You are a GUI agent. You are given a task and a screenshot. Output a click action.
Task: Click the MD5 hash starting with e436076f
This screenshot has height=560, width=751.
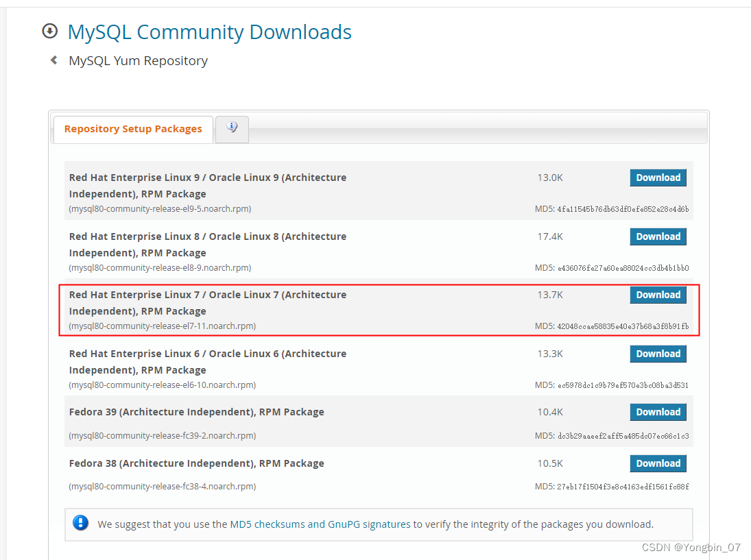(x=623, y=268)
